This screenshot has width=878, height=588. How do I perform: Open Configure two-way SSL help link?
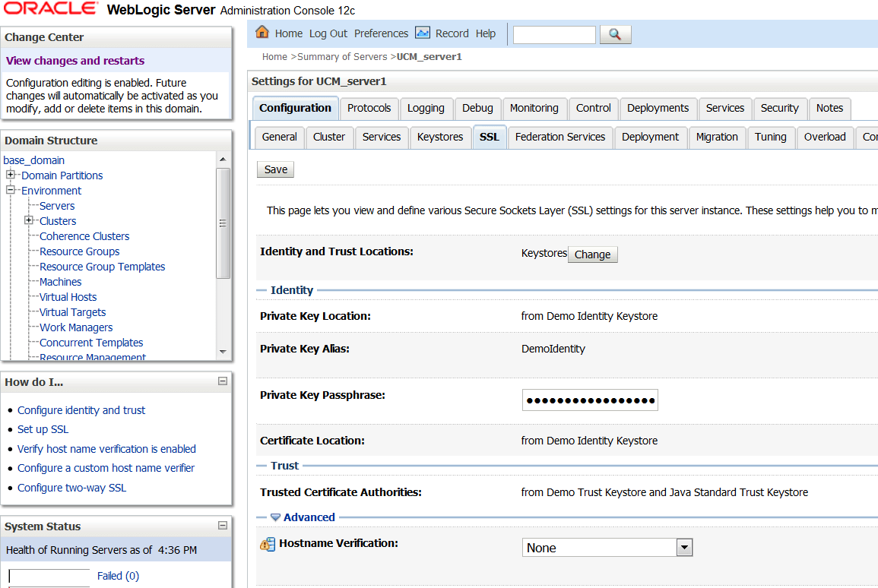click(x=71, y=488)
